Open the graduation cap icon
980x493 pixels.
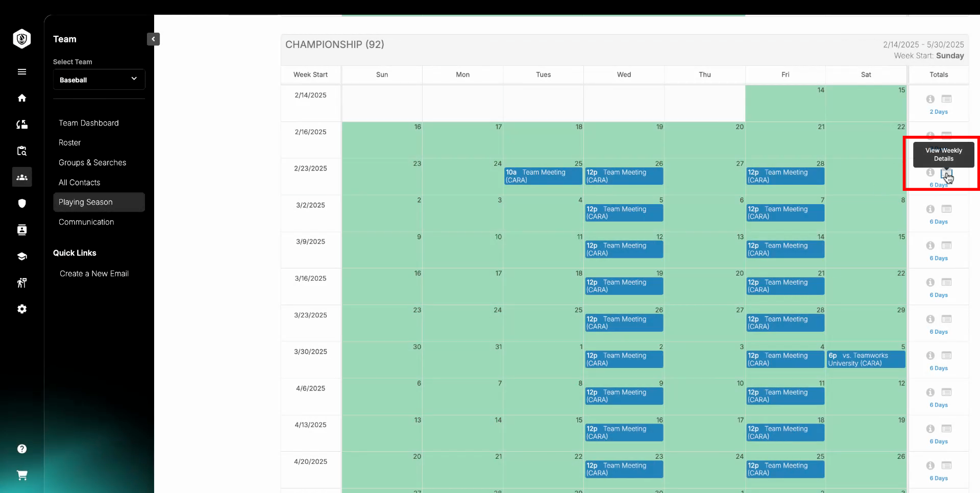[22, 256]
